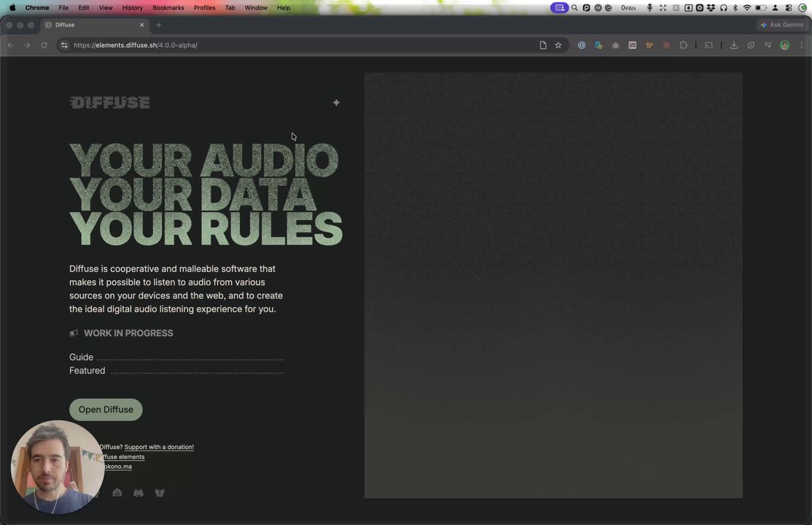This screenshot has height=525, width=812.
Task: Click the YOUR AUDIO YOUR DATA YOUR RULES headline
Action: [x=206, y=195]
